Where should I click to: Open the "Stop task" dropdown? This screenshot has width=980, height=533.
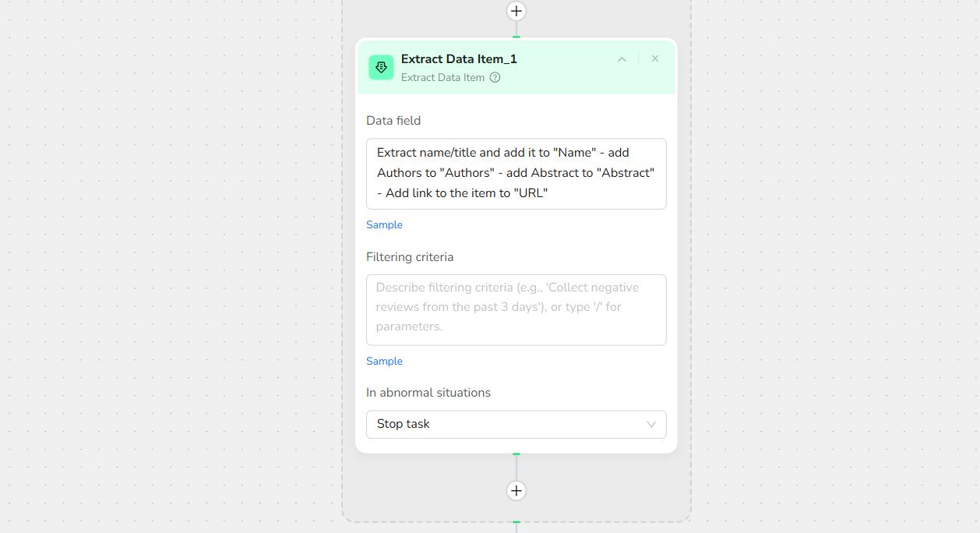[x=506, y=424]
